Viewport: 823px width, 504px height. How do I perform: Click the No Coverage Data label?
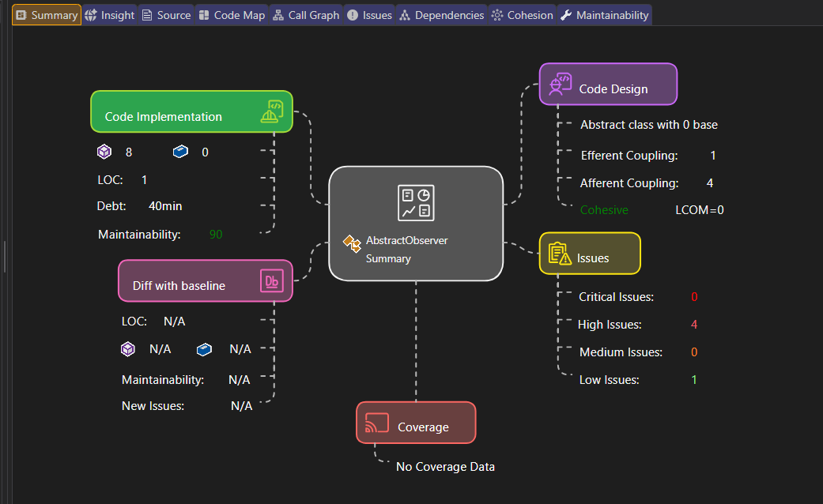445,466
